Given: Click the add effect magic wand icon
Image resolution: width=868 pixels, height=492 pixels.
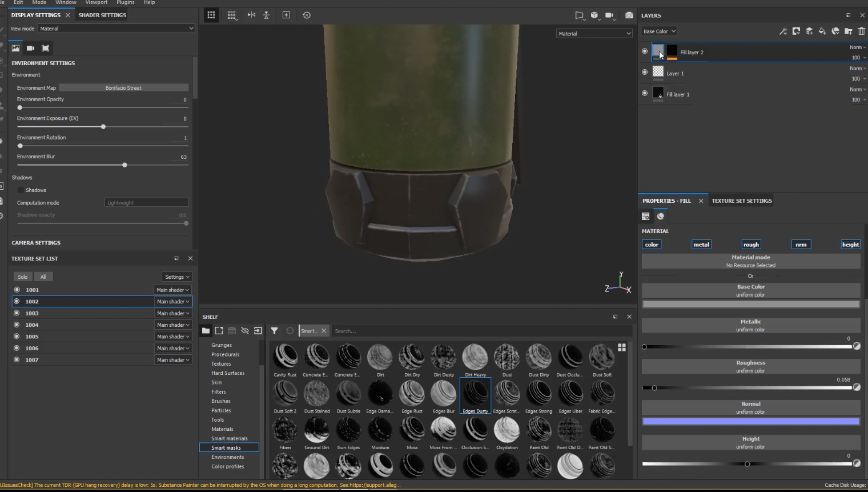Looking at the screenshot, I should click(x=783, y=31).
